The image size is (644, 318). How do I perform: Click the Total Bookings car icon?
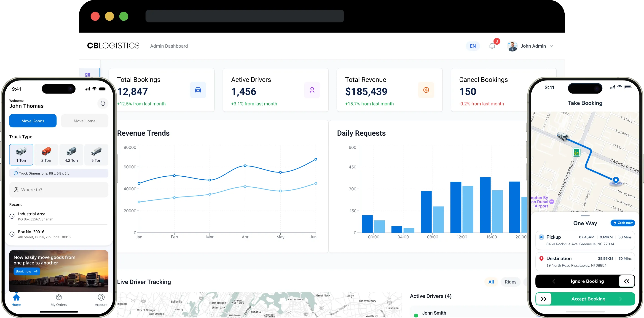click(198, 90)
